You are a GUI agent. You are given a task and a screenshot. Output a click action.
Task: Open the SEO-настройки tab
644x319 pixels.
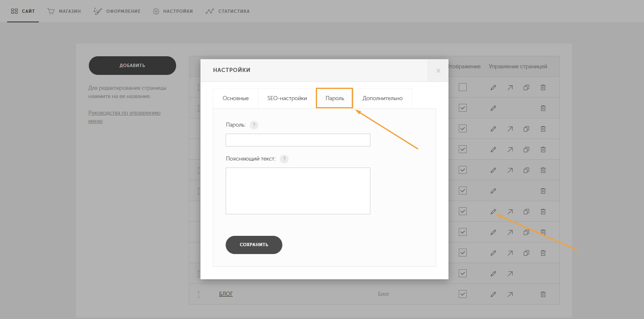(x=287, y=98)
